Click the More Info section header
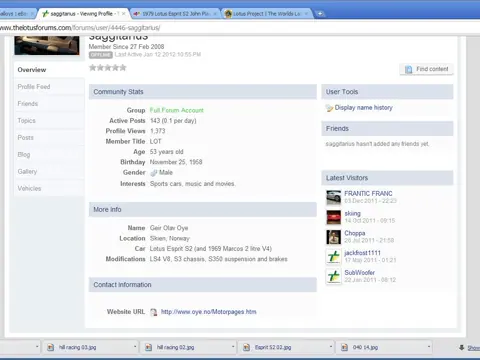 coord(203,210)
